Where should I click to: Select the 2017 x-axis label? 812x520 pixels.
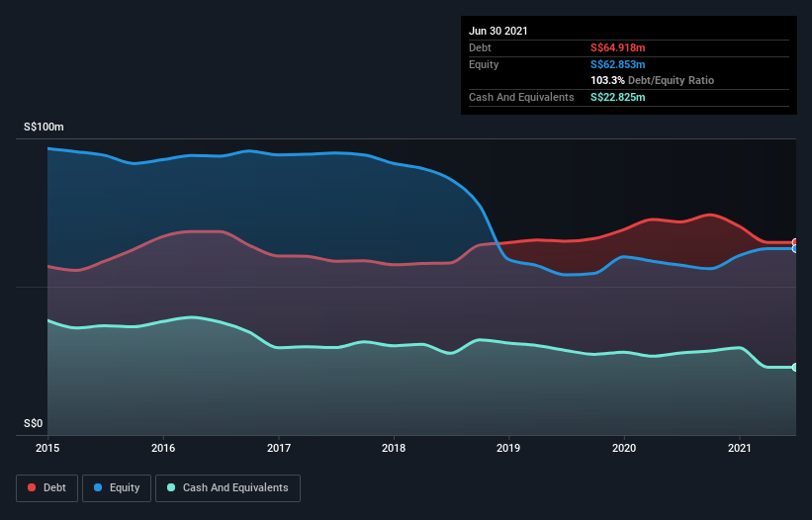click(x=279, y=448)
